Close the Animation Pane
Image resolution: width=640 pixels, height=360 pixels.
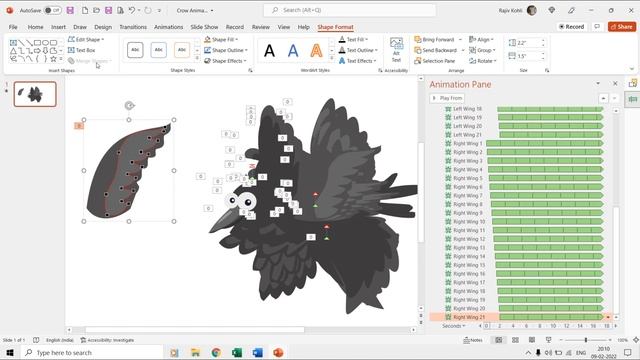coord(615,83)
